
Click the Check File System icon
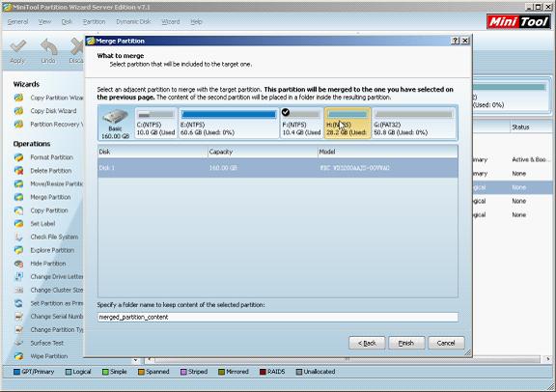coord(18,237)
